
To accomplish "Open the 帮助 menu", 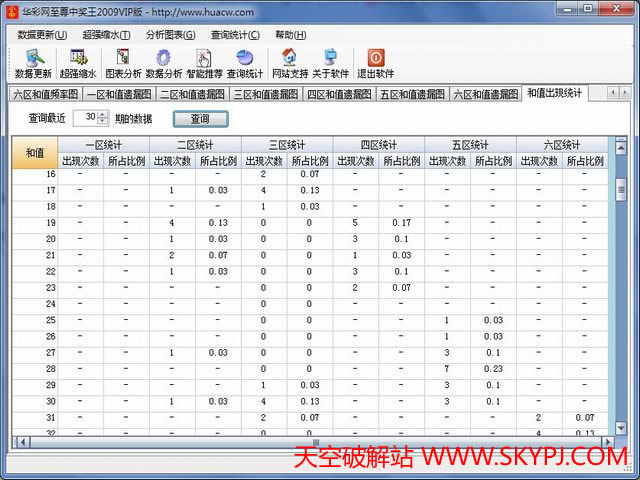I will [x=284, y=34].
